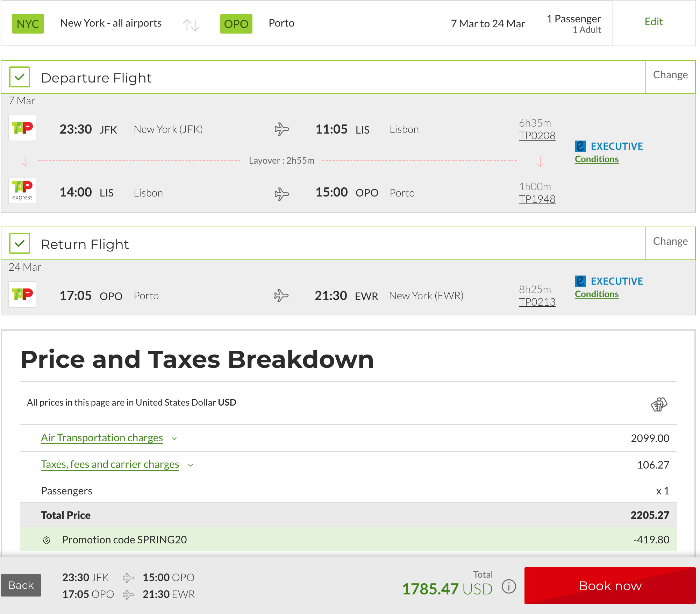Viewport: 700px width, 614px height.
Task: Go Back to previous step
Action: coord(21,585)
